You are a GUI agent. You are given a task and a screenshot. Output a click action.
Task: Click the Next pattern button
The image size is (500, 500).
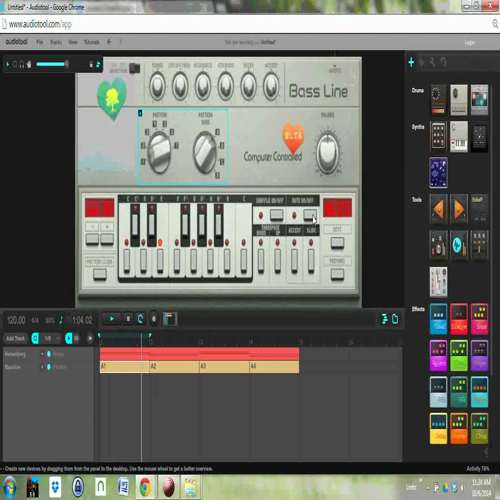[337, 243]
